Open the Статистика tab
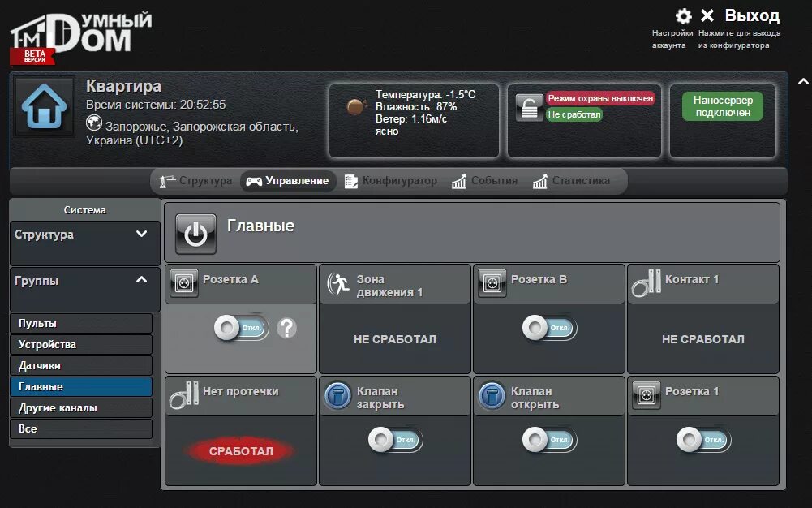Image resolution: width=812 pixels, height=508 pixels. [572, 181]
